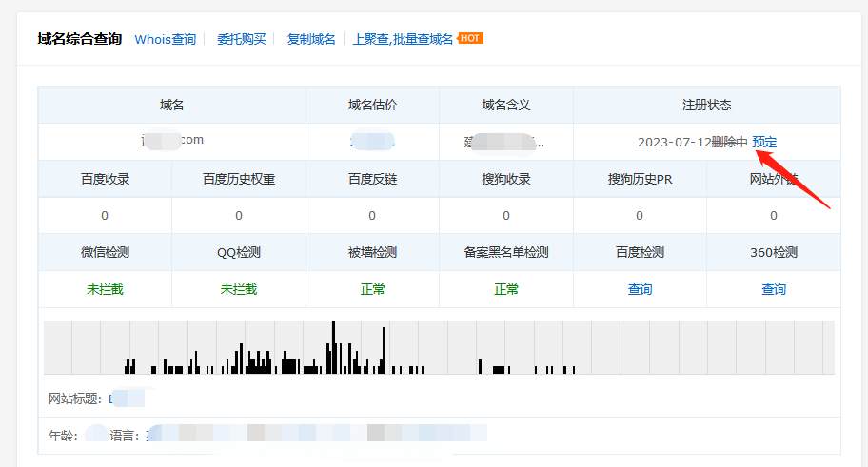Image resolution: width=868 pixels, height=467 pixels.
Task: Click the 0 value under 搜狗历史PR
Action: (640, 216)
